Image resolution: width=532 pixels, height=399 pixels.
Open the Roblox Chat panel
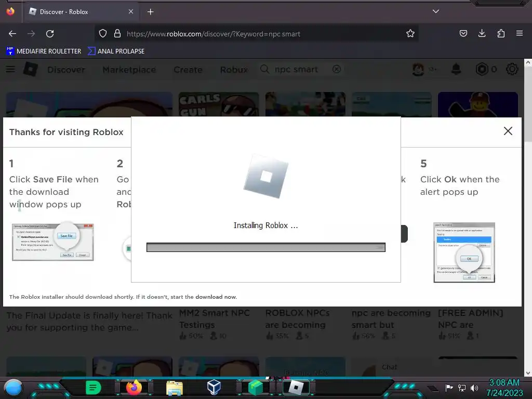(x=389, y=367)
